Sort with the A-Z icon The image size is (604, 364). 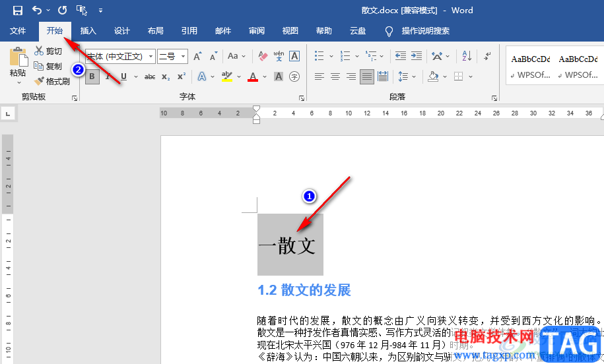[x=467, y=56]
